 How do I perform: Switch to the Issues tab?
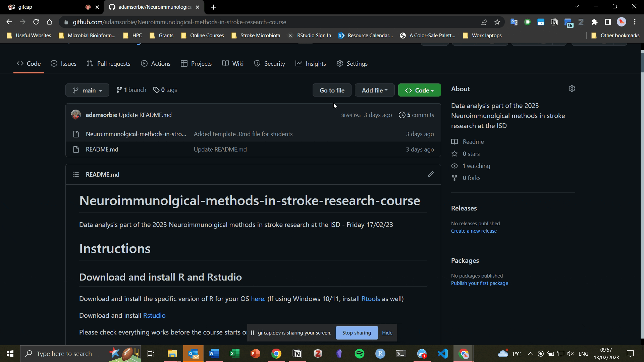pos(64,64)
